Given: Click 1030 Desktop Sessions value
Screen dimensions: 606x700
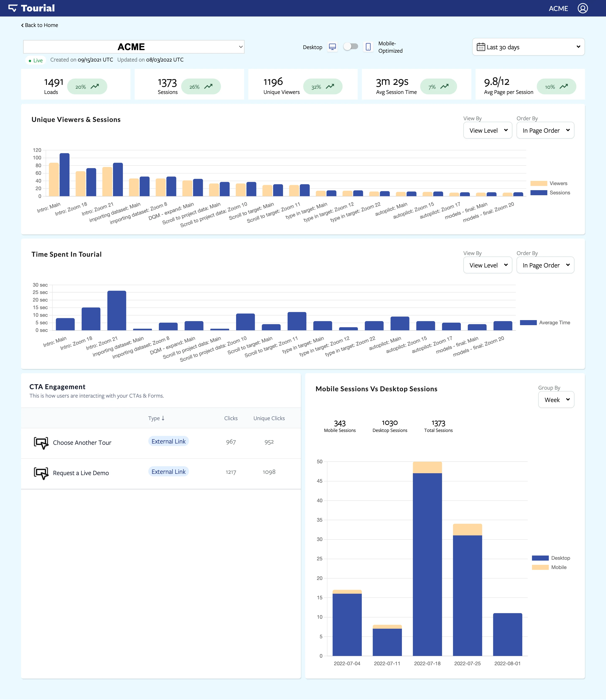Looking at the screenshot, I should 389,423.
